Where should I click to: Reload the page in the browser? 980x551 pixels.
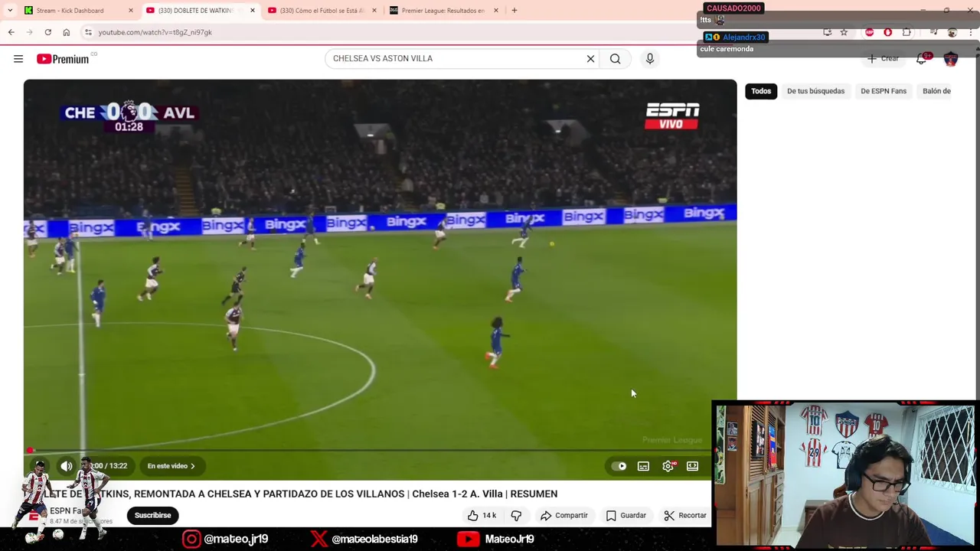coord(47,32)
